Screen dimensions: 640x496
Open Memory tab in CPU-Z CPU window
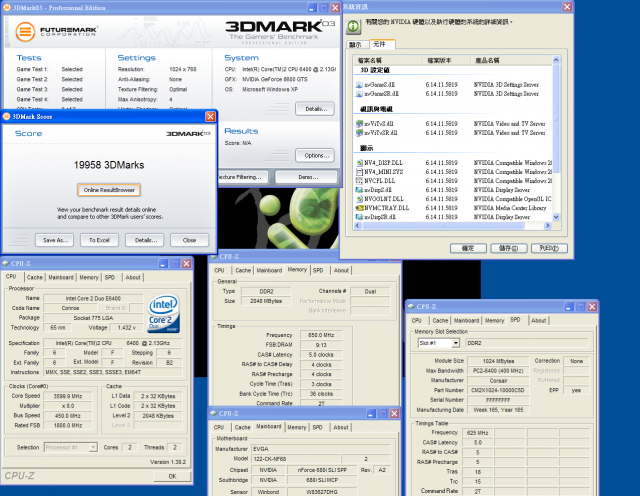coord(89,278)
